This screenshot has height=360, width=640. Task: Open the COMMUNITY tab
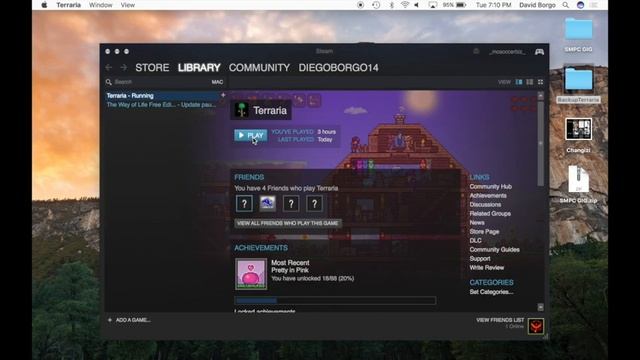point(259,67)
